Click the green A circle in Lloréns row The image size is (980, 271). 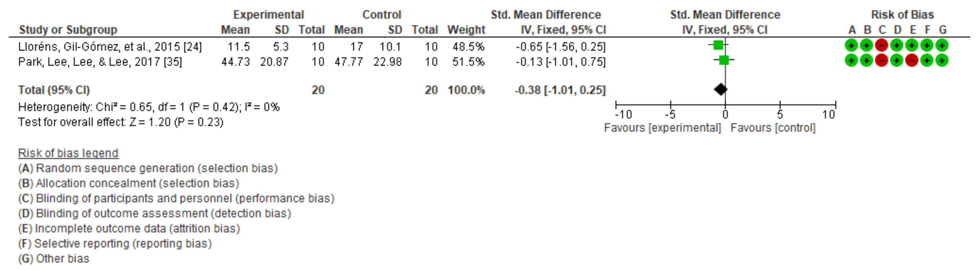click(x=851, y=46)
